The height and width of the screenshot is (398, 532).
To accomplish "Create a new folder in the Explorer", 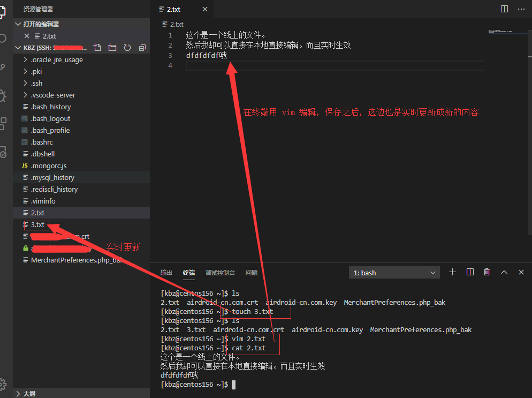I will (112, 47).
